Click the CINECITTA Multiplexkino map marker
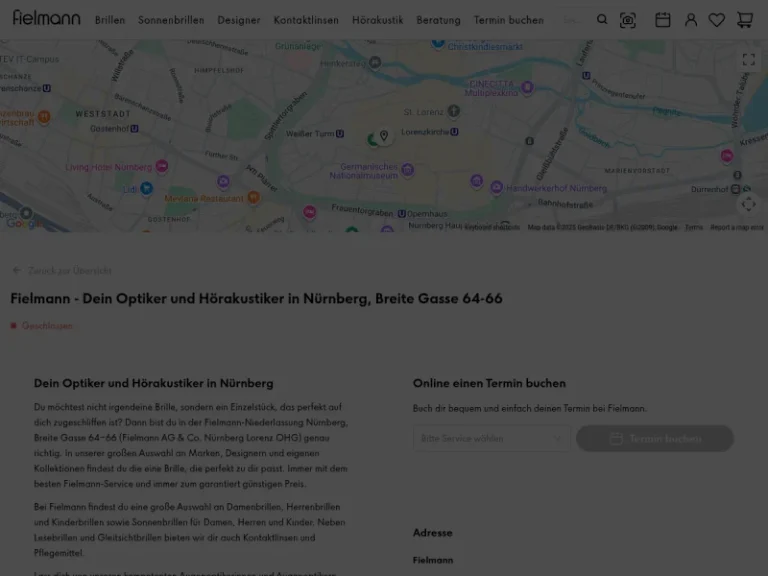Screen dimensions: 768x576 [527, 88]
